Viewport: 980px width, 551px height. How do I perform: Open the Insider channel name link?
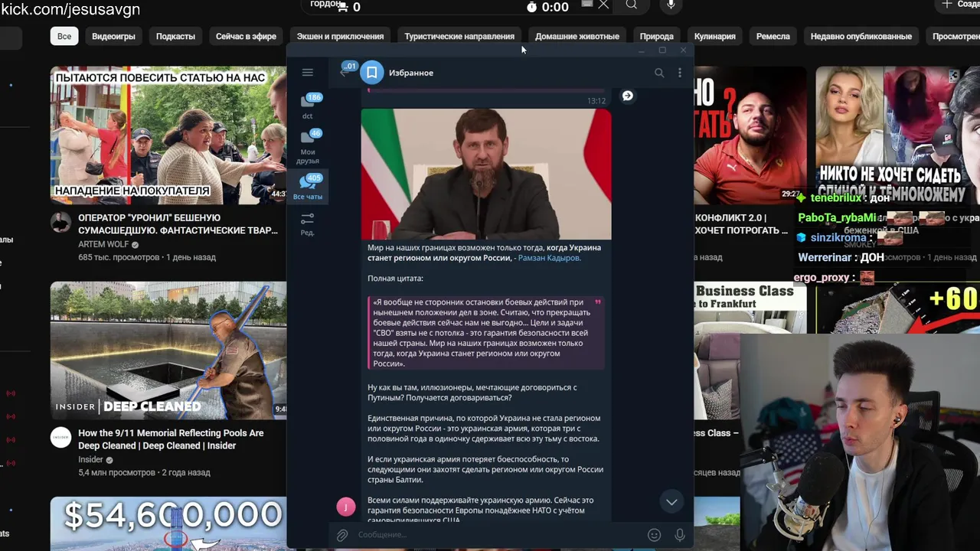(90, 460)
